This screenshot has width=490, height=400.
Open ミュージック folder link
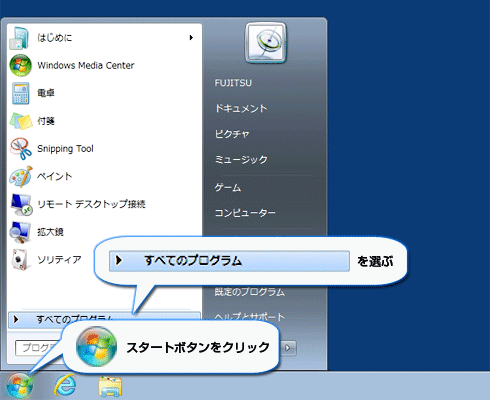click(x=241, y=160)
